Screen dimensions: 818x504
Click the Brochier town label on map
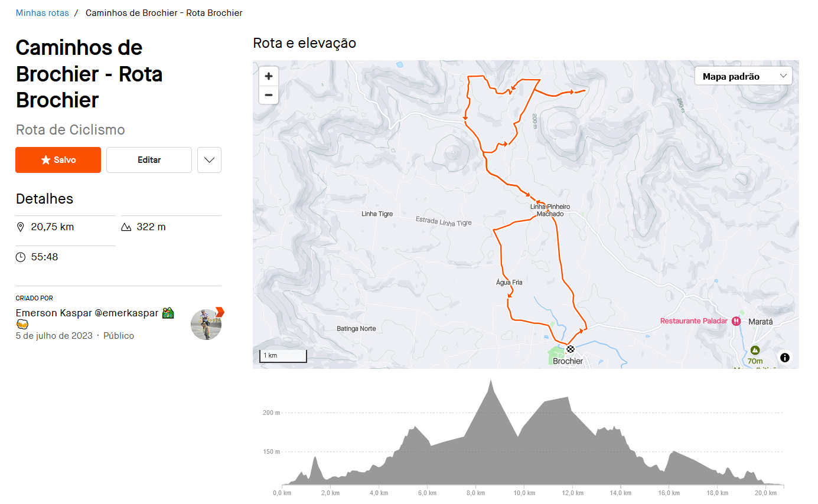[x=568, y=361]
